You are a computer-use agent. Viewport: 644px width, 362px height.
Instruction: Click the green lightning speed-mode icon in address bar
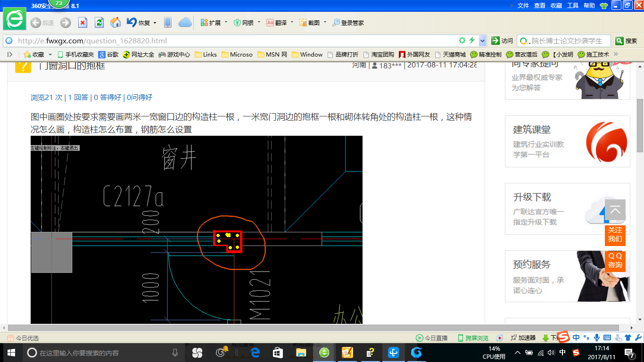(x=472, y=41)
